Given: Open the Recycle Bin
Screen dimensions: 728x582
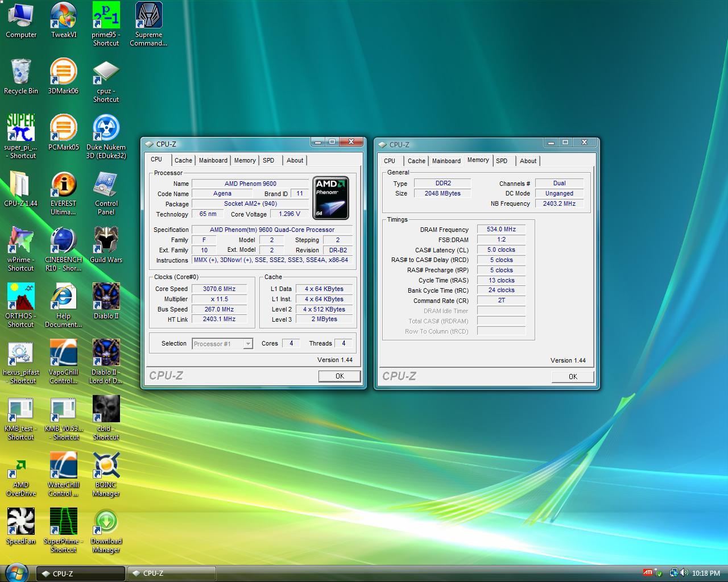Looking at the screenshot, I should [x=21, y=77].
